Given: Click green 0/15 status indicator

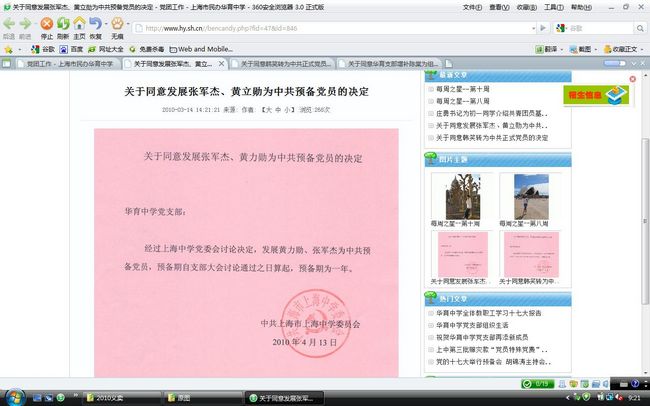Looking at the screenshot, I should click(537, 384).
